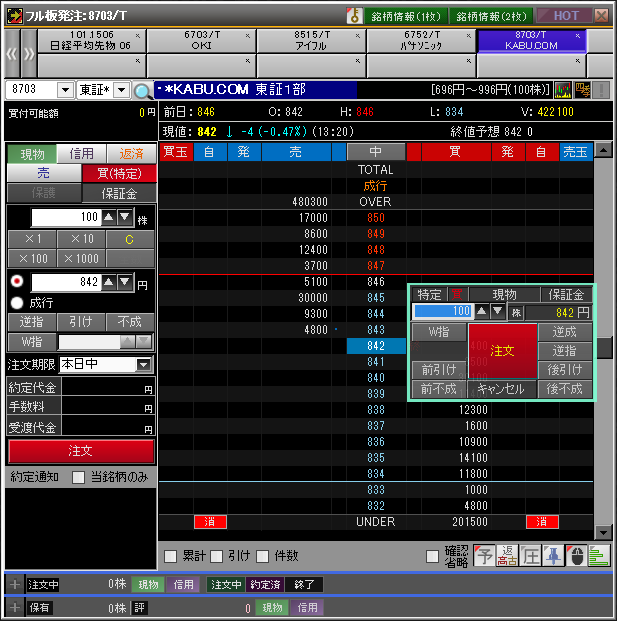The image size is (617, 621).
Task: Click the magnifier stock search icon
Action: pos(142,91)
